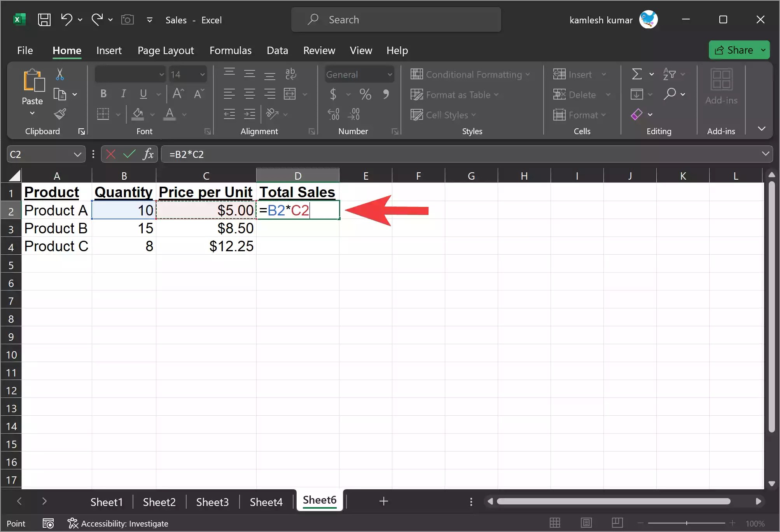
Task: Apply Comma Style number format
Action: tap(386, 94)
